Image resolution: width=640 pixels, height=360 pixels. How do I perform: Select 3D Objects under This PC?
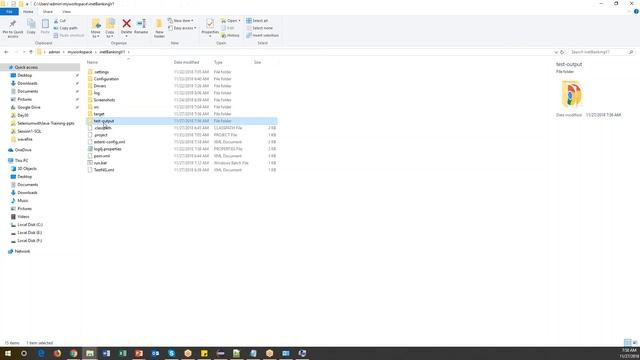coord(27,168)
